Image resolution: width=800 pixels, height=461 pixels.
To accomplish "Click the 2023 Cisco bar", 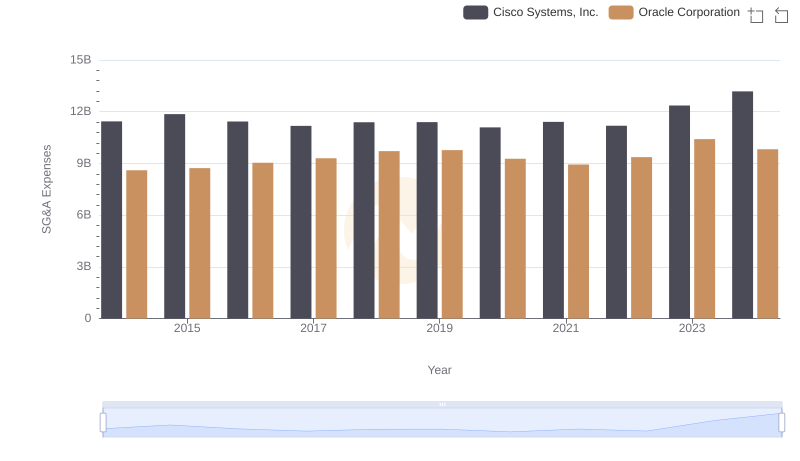I will pyautogui.click(x=680, y=212).
